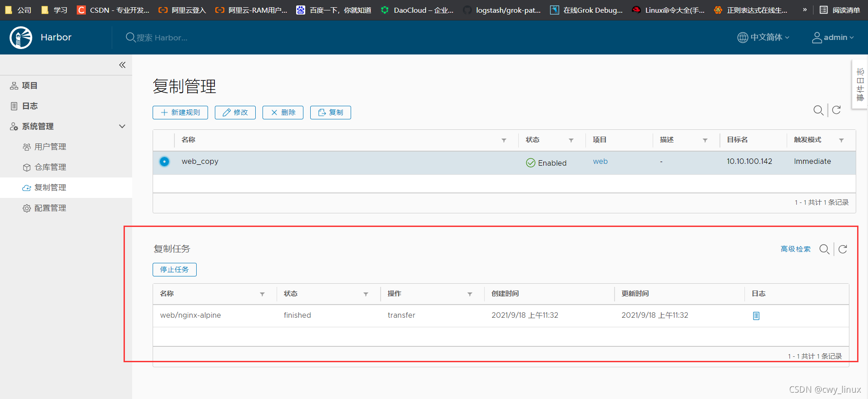Select the web_copy rule radio button

pyautogui.click(x=164, y=162)
